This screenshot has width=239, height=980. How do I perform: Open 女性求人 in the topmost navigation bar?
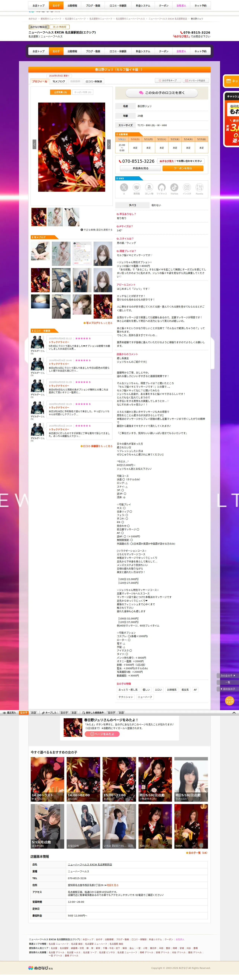[x=181, y=6]
